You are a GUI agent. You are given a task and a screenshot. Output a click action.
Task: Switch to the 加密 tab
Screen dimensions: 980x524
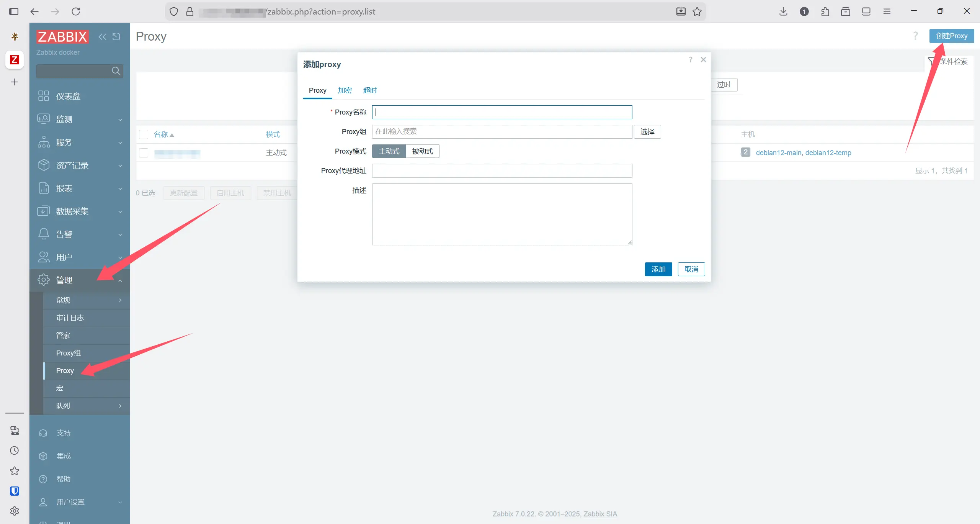click(345, 90)
